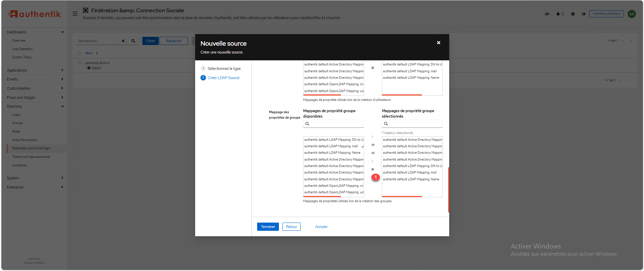The height and width of the screenshot is (271, 644).
Task: Go to Tokens and App passwords
Action: (x=31, y=157)
